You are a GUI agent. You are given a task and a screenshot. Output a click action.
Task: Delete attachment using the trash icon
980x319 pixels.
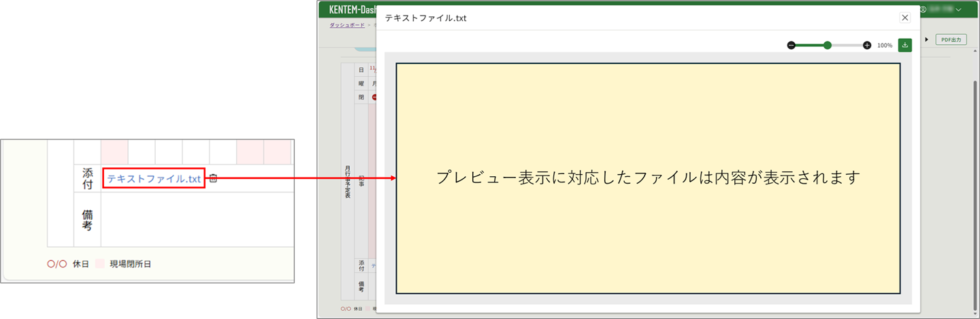tap(213, 178)
